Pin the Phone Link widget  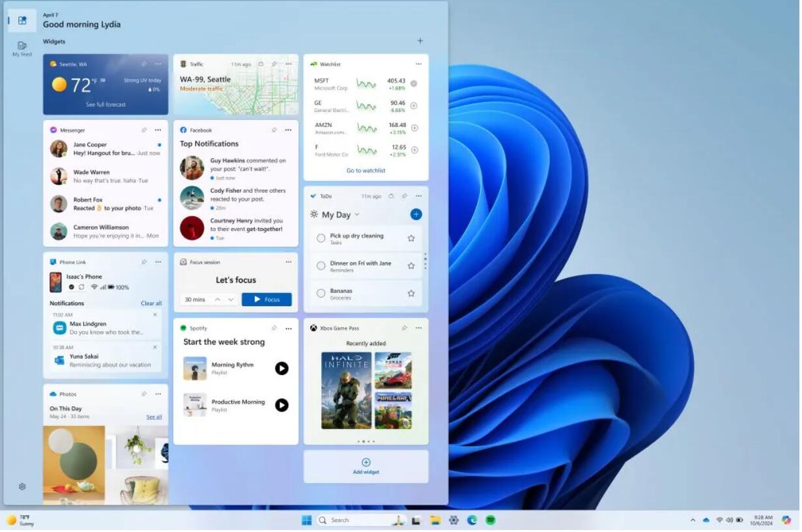point(144,262)
